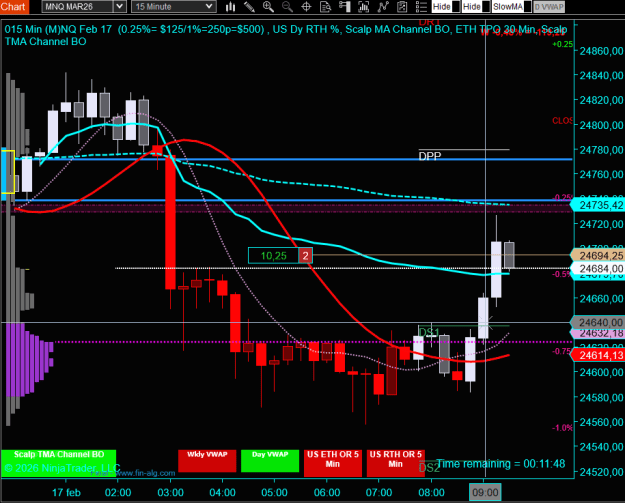Viewport: 625px width, 503px height.
Task: Click the -1.0% percent level label
Action: 562,428
